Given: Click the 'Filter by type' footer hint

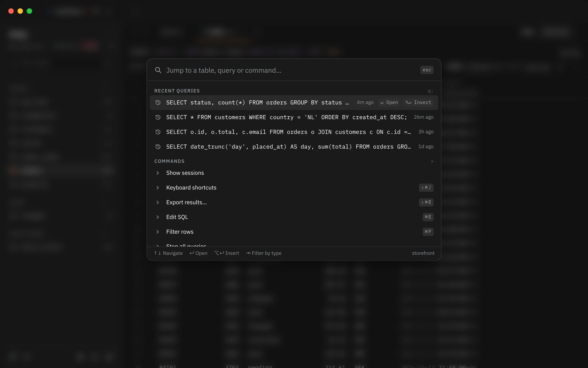Looking at the screenshot, I should (264, 253).
